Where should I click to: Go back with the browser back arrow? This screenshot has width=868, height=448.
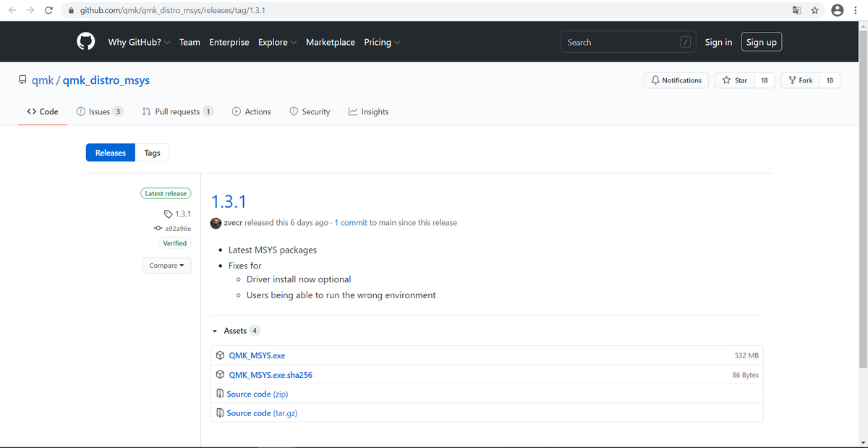(x=12, y=10)
